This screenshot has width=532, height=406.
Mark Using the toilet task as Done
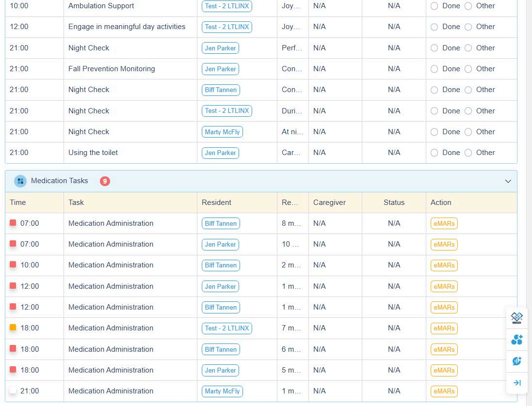(435, 153)
